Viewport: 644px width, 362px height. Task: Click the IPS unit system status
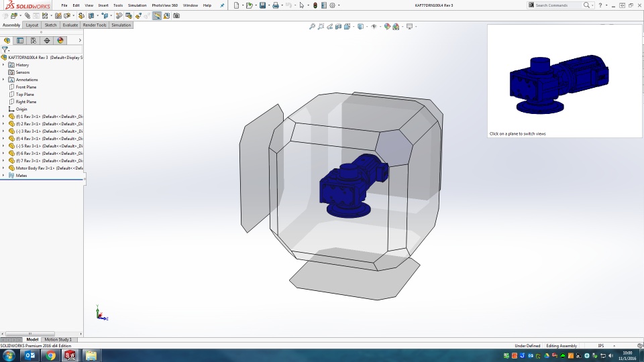(601, 346)
